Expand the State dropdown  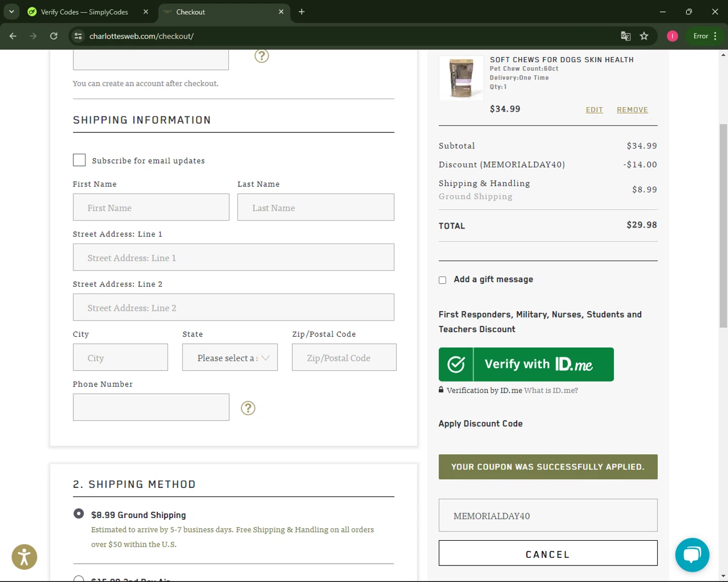pos(230,357)
